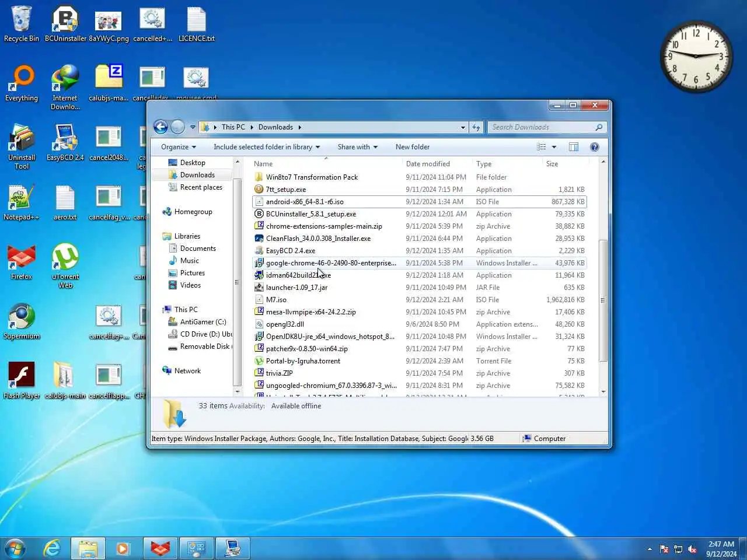Screen dimensions: 747x560
Task: Open the Uninstall Tool shortcut
Action: pos(22,147)
